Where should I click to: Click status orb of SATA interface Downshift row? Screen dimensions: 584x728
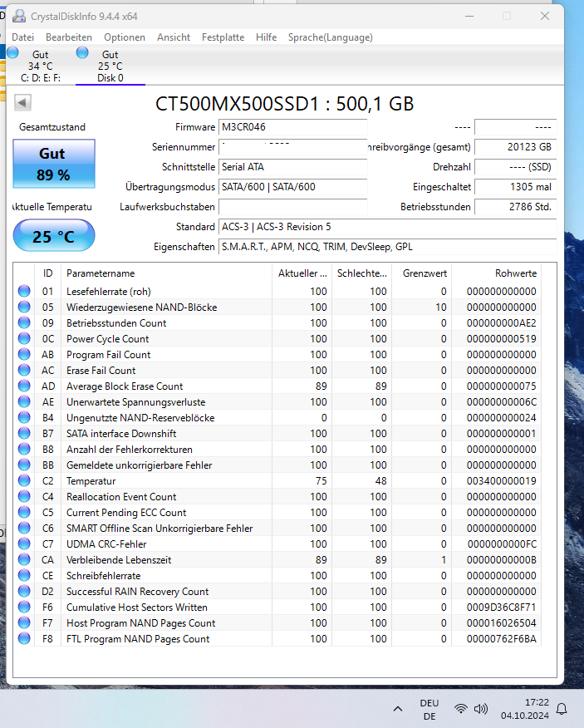point(24,433)
